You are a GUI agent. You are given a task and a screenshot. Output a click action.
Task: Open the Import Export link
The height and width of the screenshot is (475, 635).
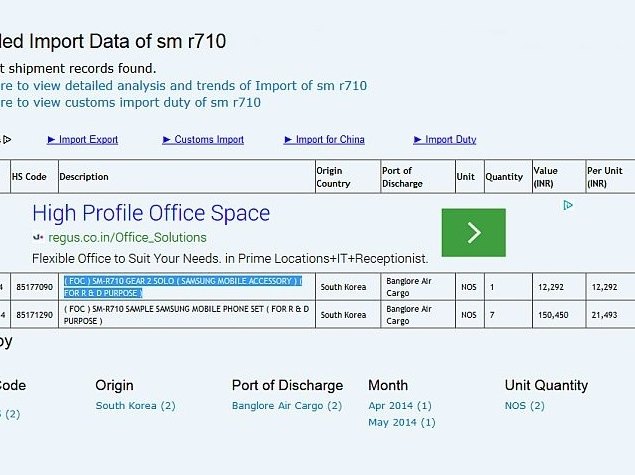point(88,140)
